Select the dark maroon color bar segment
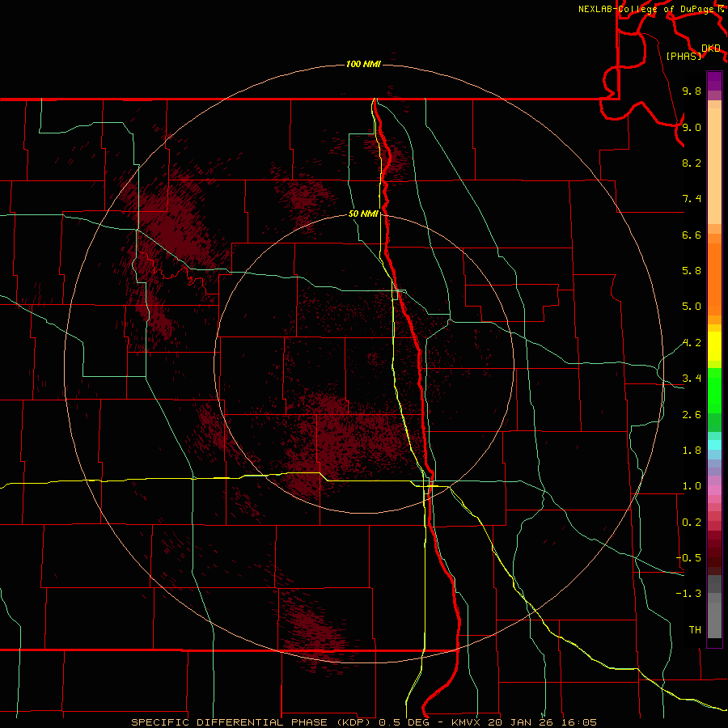 (714, 557)
